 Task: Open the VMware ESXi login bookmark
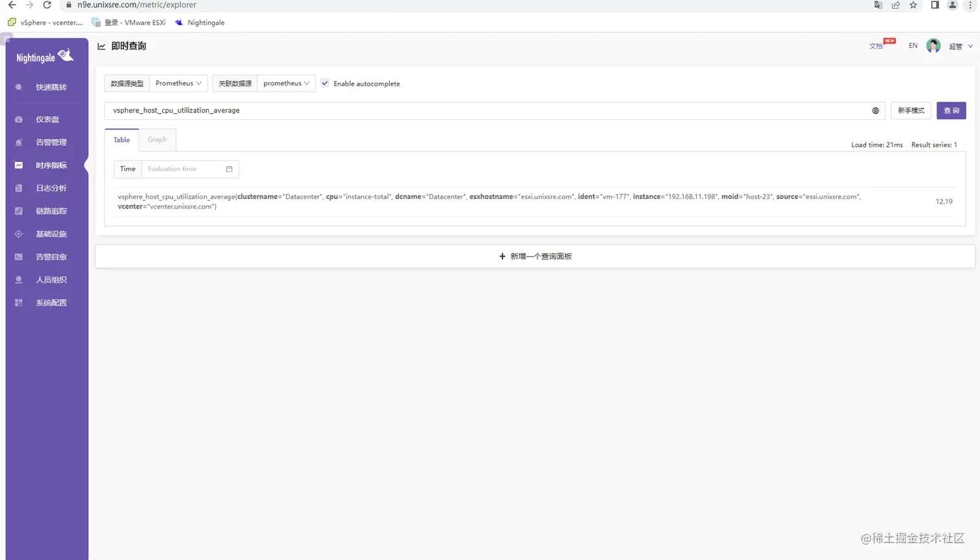129,23
